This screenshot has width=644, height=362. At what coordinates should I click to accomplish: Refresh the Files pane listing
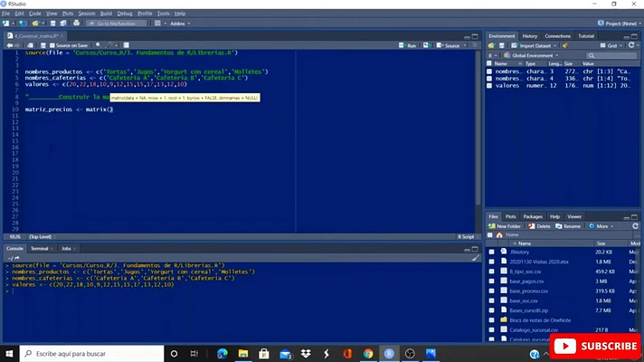tap(635, 226)
